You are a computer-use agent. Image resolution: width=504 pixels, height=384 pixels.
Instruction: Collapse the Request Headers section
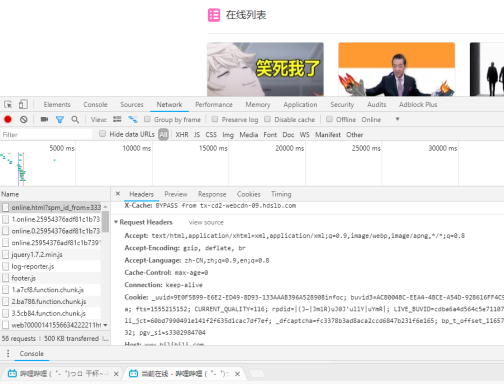click(116, 222)
